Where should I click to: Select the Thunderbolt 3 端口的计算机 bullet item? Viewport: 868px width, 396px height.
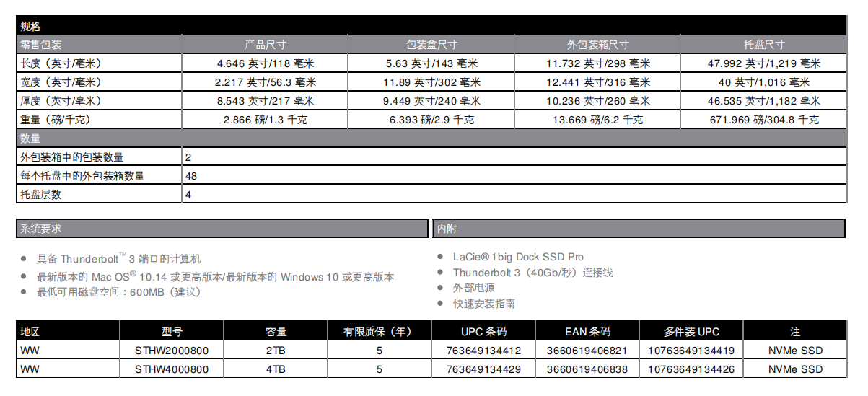pos(119,258)
